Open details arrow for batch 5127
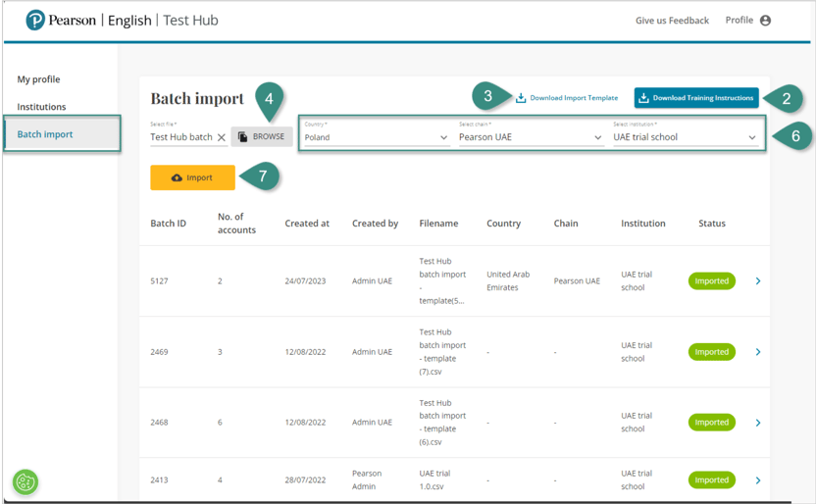The height and width of the screenshot is (504, 816). [x=758, y=281]
